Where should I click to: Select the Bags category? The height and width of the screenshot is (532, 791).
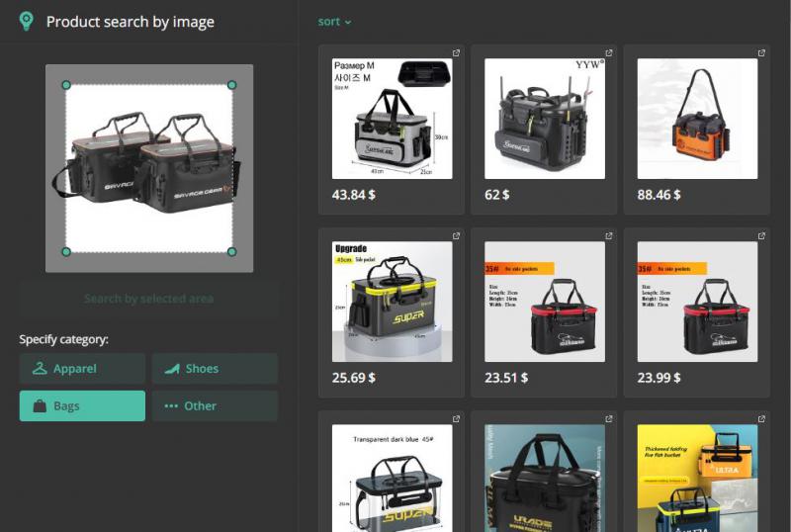tap(82, 405)
